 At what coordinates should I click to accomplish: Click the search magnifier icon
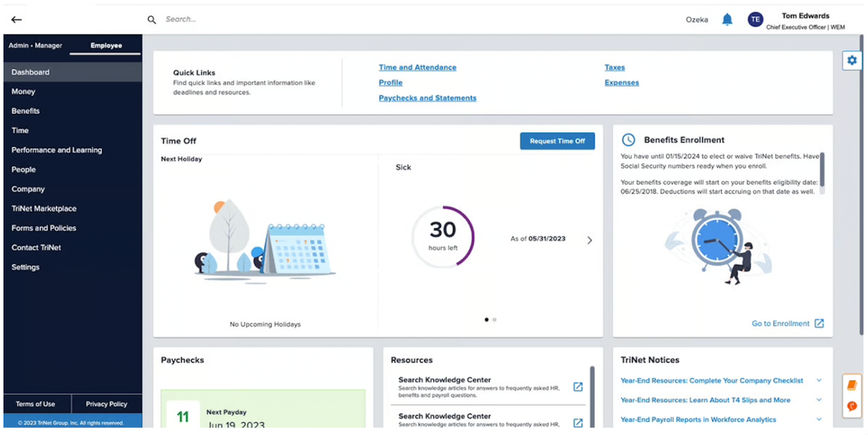click(152, 20)
